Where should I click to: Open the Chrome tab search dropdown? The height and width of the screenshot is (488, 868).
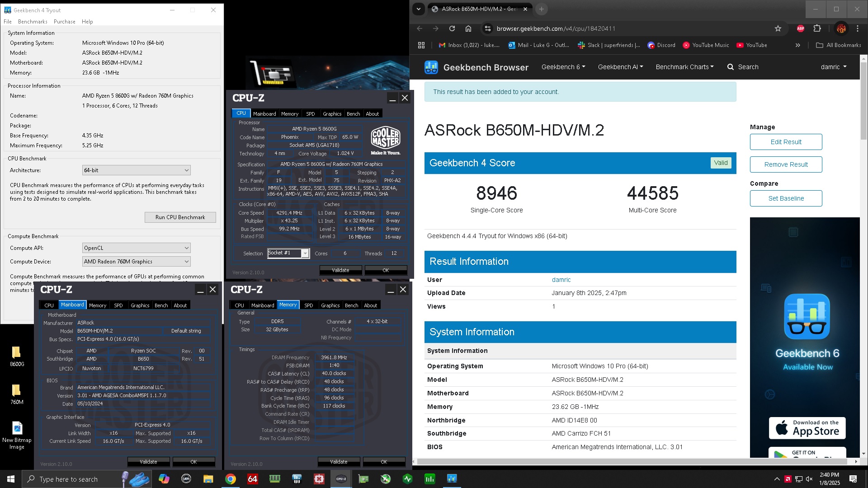coord(419,9)
